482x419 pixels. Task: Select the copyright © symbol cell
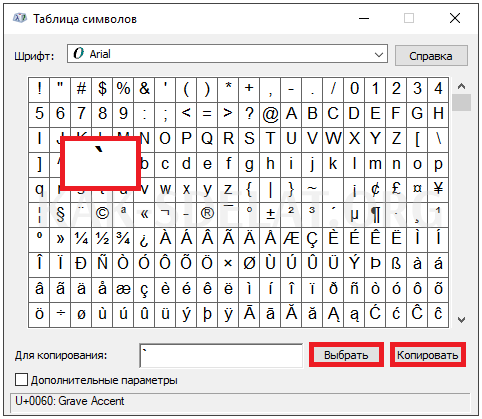(x=102, y=214)
